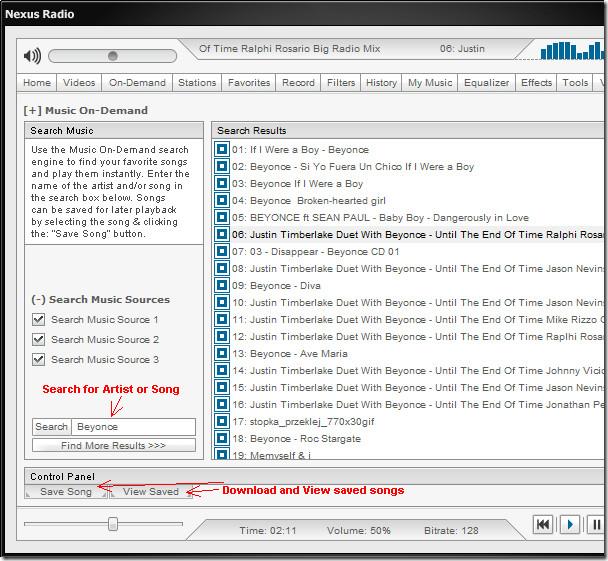The height and width of the screenshot is (561, 608).
Task: Switch to the Filters tab
Action: click(x=341, y=83)
